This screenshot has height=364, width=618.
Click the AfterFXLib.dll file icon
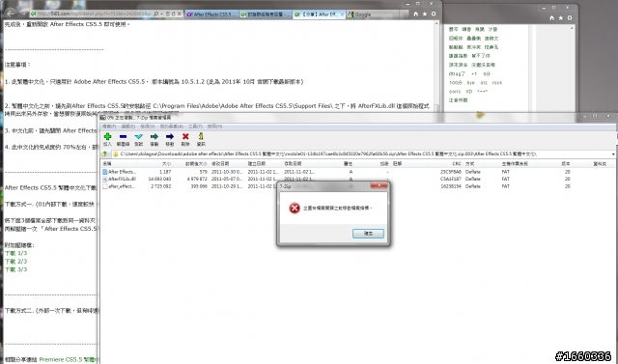[x=105, y=179]
